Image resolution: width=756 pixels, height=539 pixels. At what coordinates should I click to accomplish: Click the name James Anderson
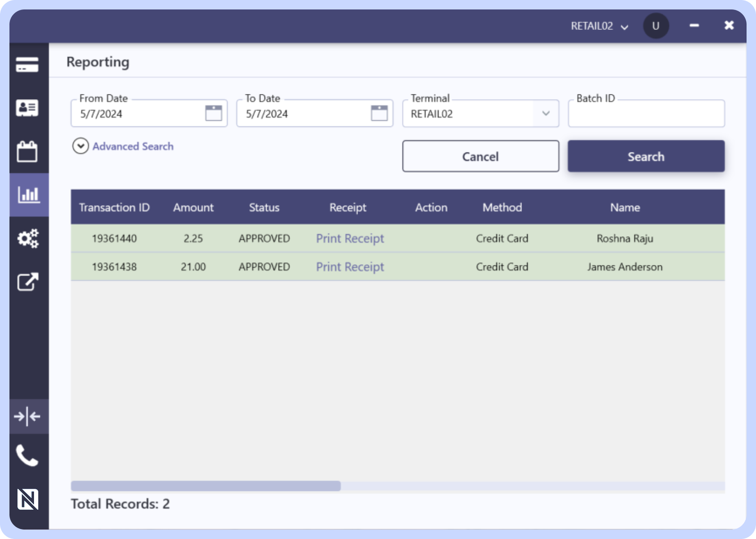point(625,267)
